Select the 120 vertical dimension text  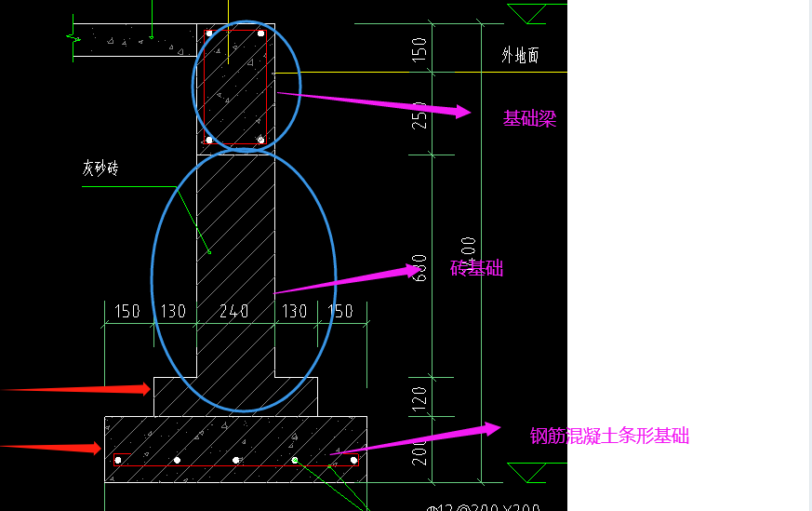coord(419,398)
